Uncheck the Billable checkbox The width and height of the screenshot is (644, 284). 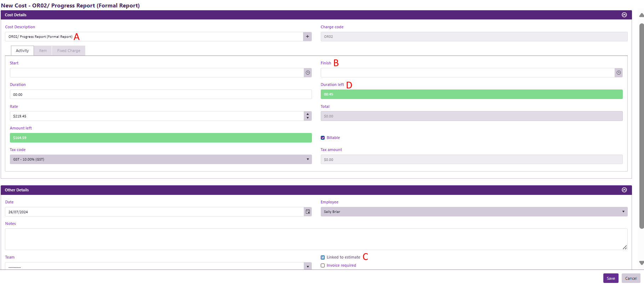click(x=323, y=138)
